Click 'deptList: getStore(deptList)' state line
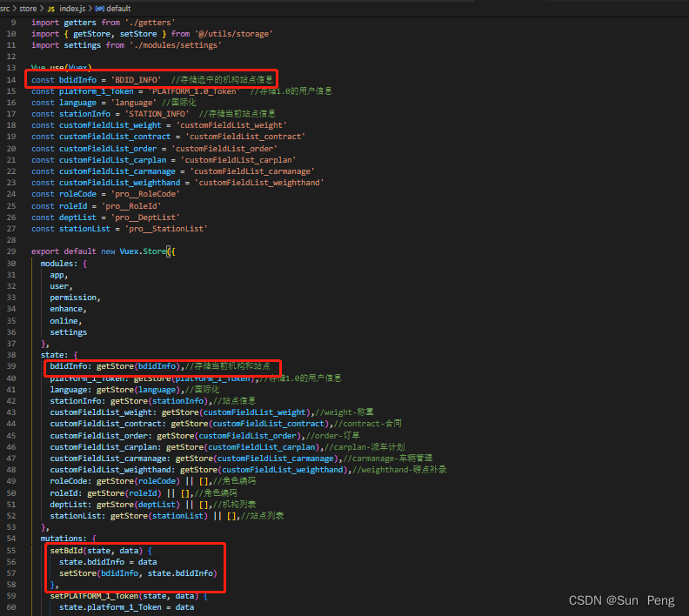689x616 pixels. [x=115, y=505]
